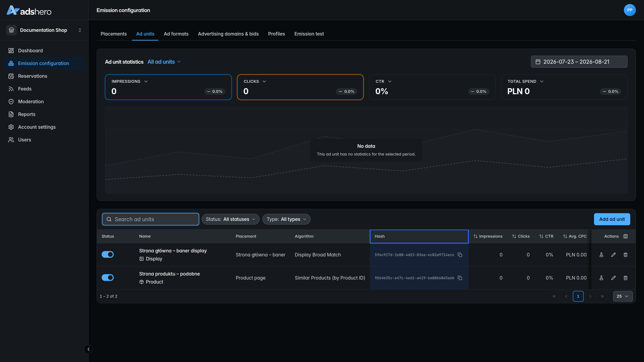Open the Status: All statuses filter
This screenshot has height=362, width=644.
coord(230,219)
